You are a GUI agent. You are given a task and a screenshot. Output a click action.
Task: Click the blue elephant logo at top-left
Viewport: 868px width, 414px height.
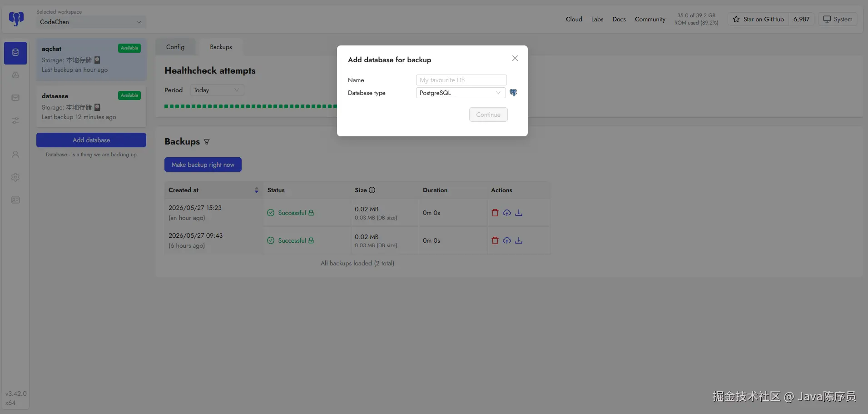[x=16, y=19]
